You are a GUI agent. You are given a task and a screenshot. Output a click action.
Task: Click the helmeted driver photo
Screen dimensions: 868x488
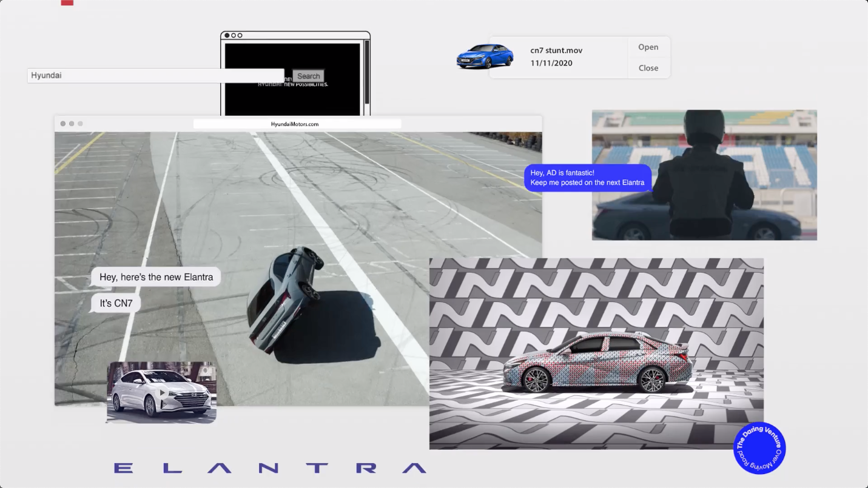[704, 175]
